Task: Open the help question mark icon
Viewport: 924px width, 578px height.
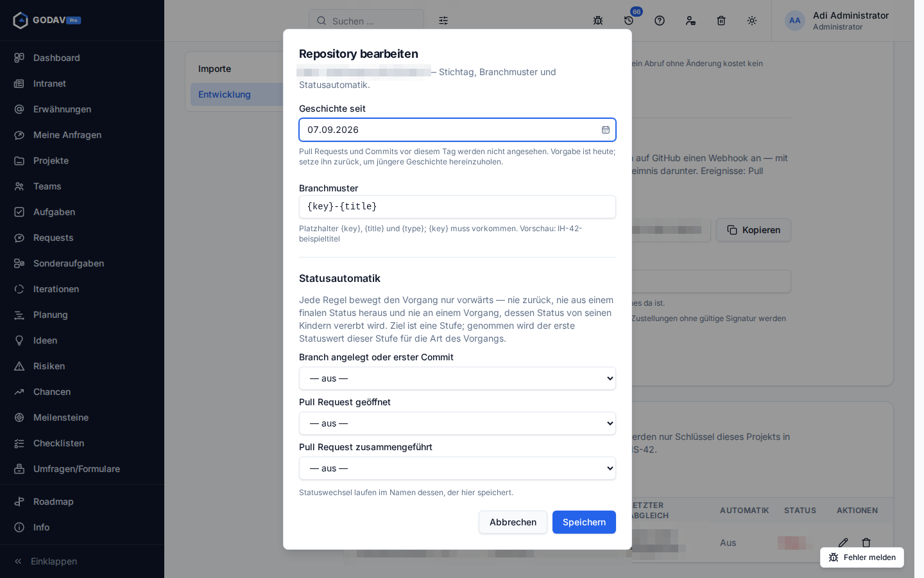Action: [660, 21]
